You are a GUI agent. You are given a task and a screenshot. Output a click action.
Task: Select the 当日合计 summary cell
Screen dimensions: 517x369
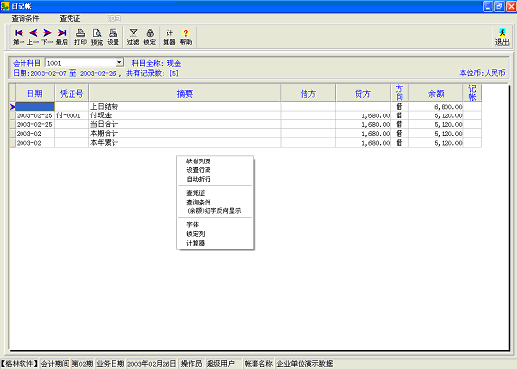point(185,124)
